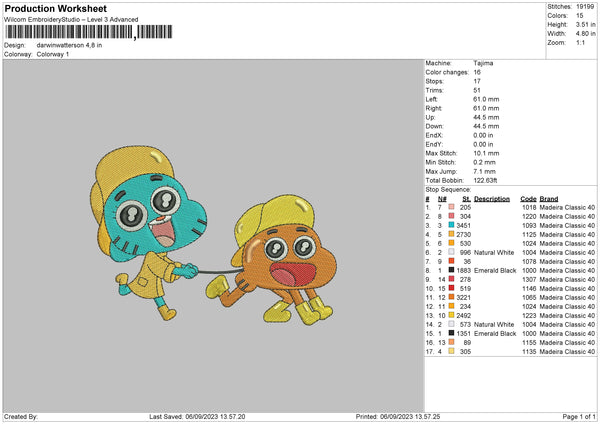Click the 'Created By:' label
This screenshot has width=600, height=424.
21,417
